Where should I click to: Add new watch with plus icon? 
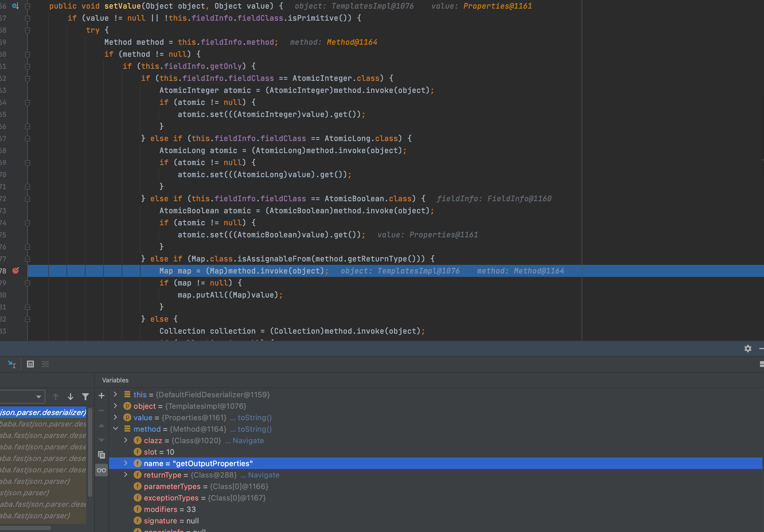pos(102,396)
